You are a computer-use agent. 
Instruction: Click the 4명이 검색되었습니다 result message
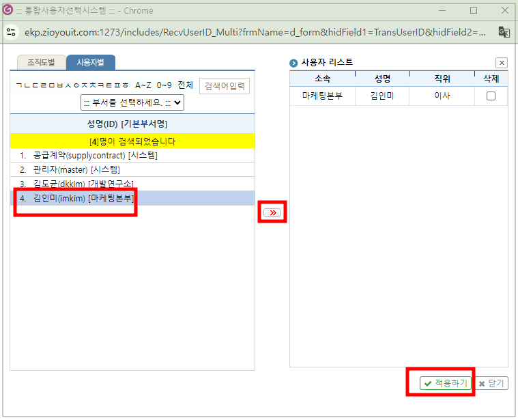[x=132, y=141]
